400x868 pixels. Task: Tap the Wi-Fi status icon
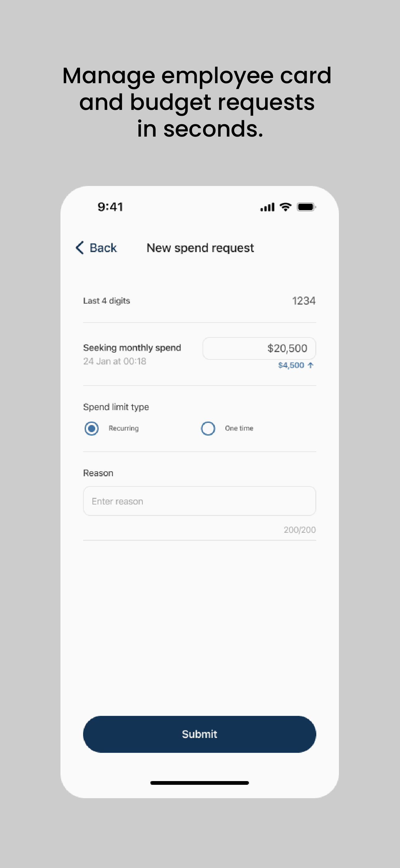tap(286, 207)
